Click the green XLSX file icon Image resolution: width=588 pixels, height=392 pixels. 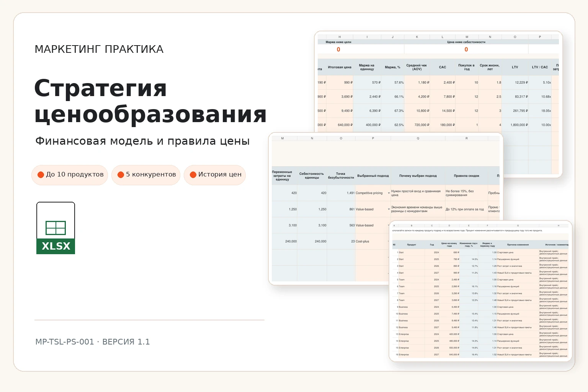click(56, 228)
